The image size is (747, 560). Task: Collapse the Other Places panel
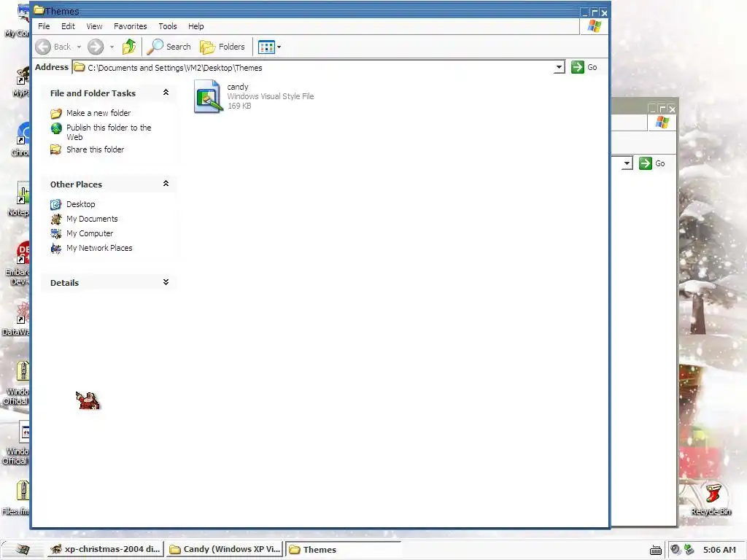pos(166,183)
